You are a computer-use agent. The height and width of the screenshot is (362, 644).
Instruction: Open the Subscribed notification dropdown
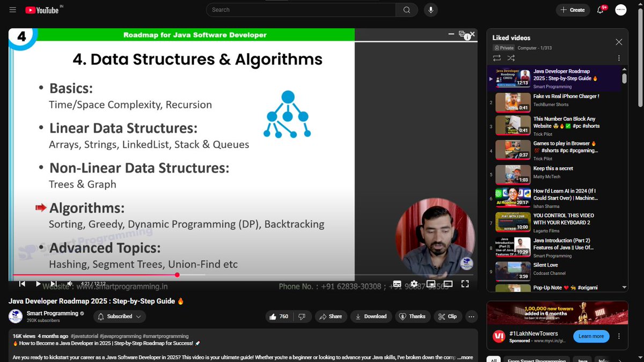(120, 316)
